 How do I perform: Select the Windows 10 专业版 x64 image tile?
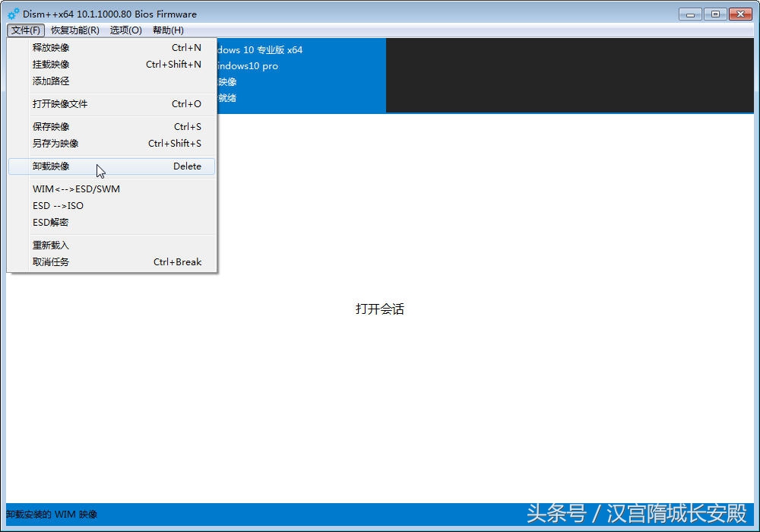[x=301, y=75]
